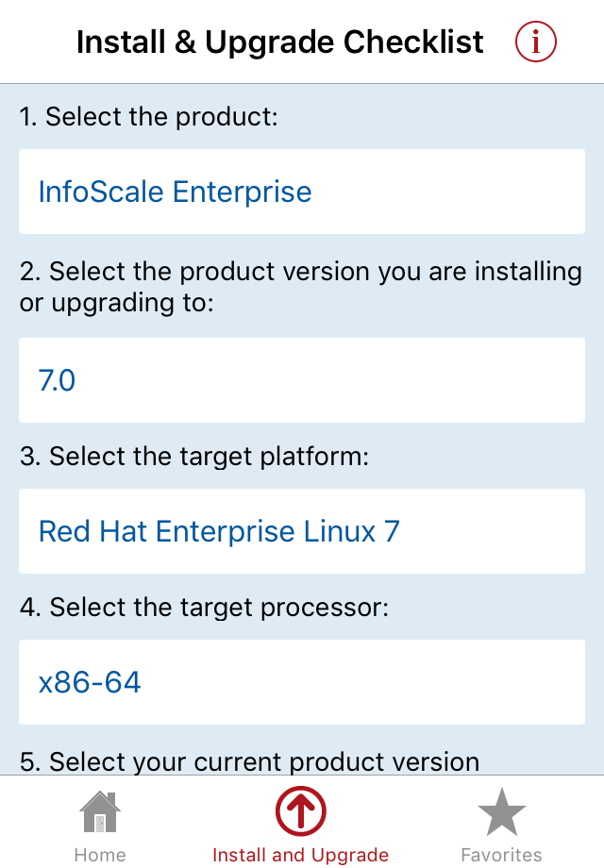
Task: Tap the red info icon
Action: coord(535,42)
